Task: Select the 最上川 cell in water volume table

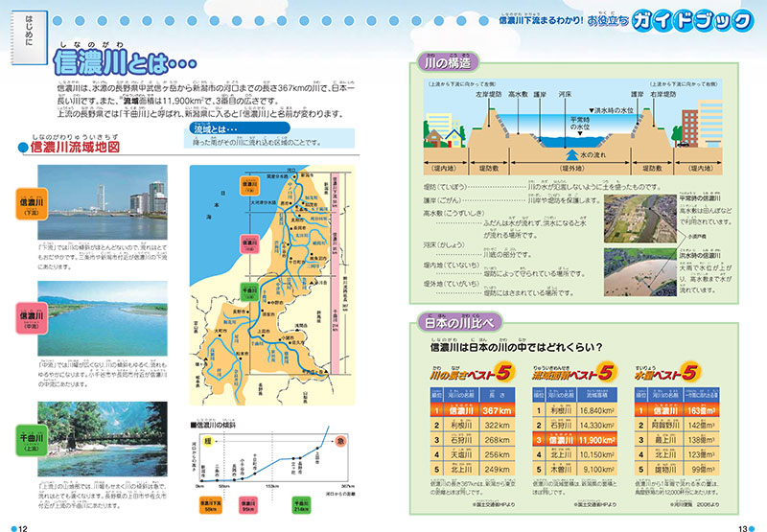Action: [x=665, y=440]
